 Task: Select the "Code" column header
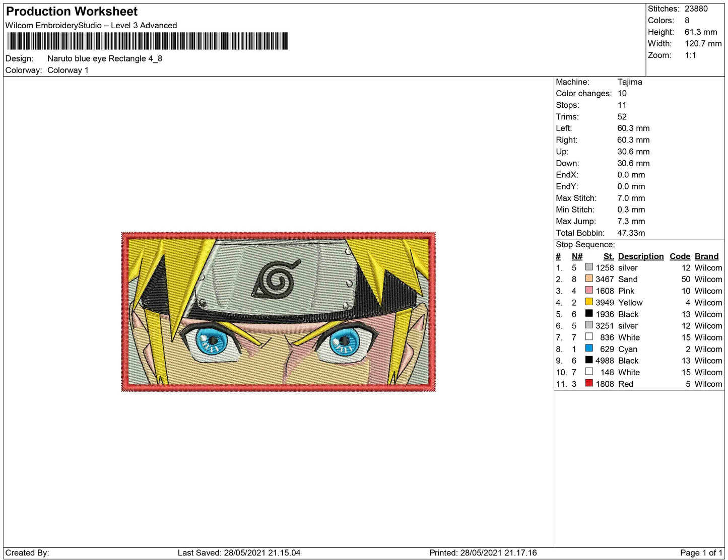click(680, 256)
